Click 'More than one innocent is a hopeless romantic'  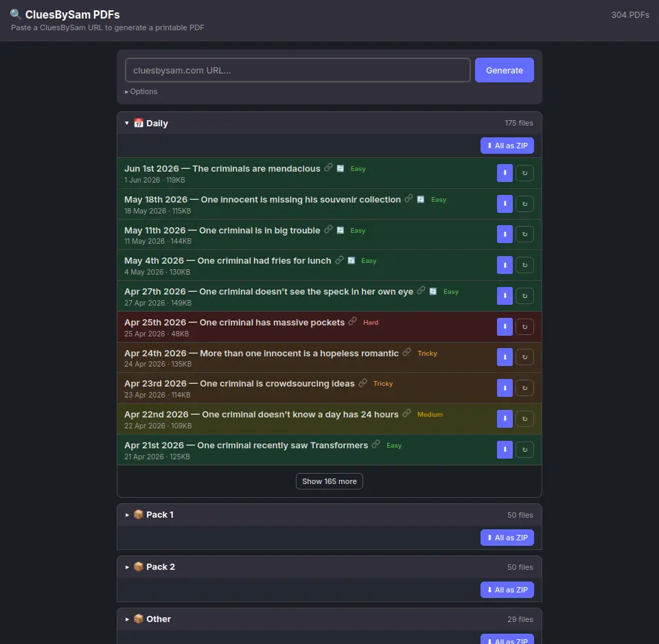coord(299,354)
